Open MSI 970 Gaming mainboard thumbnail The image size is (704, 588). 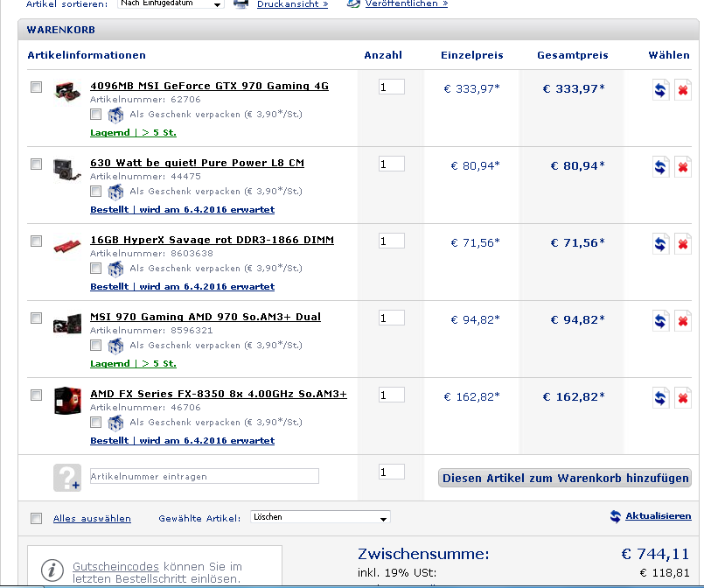pos(67,324)
